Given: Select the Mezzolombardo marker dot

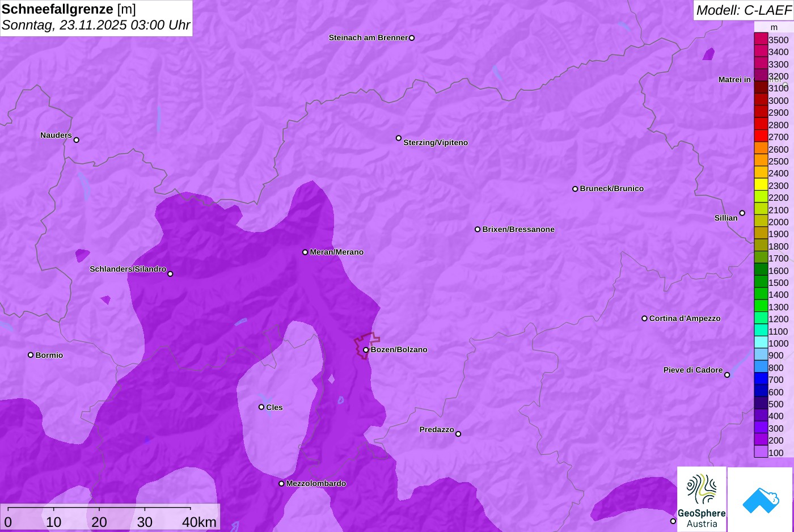Looking at the screenshot, I should (x=281, y=484).
